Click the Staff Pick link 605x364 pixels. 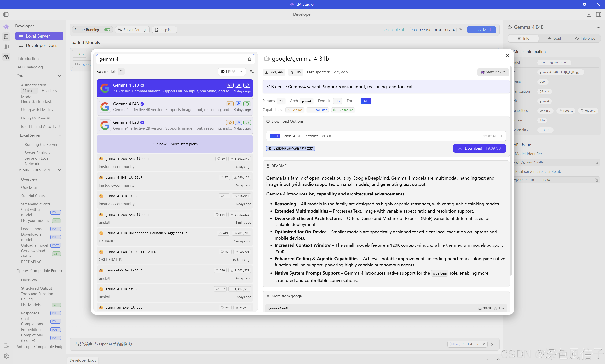[493, 72]
